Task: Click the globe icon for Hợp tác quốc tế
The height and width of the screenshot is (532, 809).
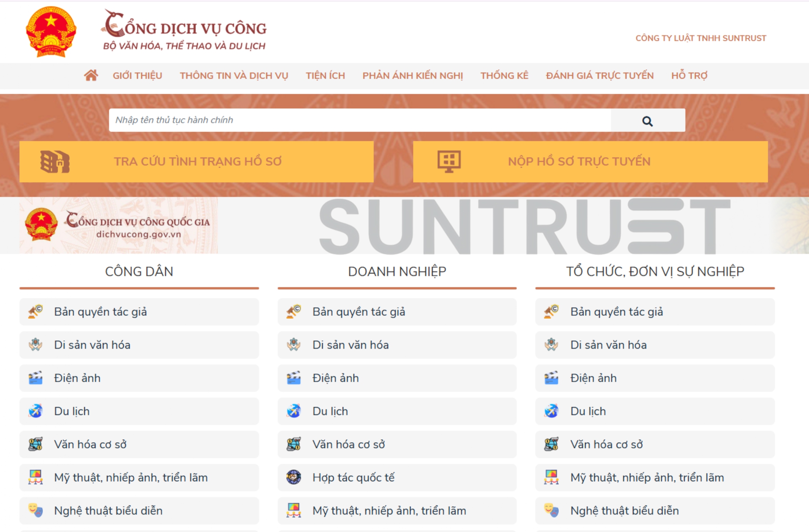Action: (294, 477)
